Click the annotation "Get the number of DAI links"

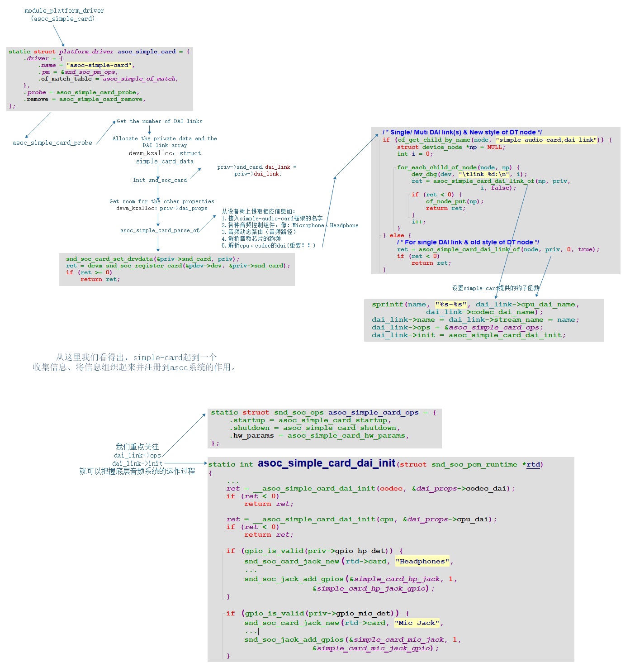(x=159, y=121)
